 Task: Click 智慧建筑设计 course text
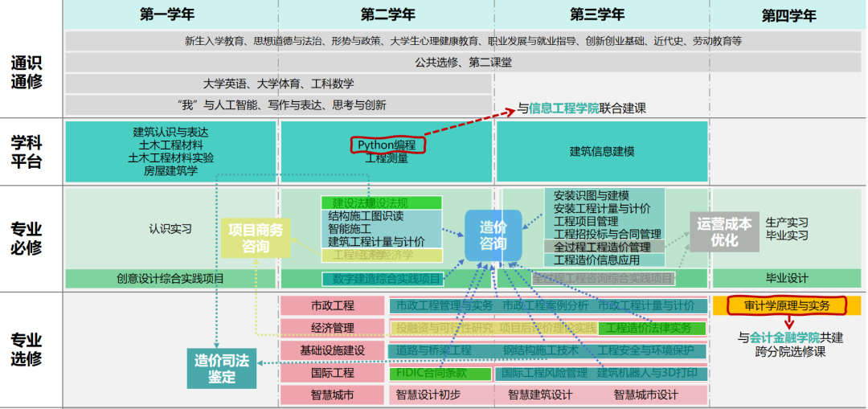click(540, 395)
